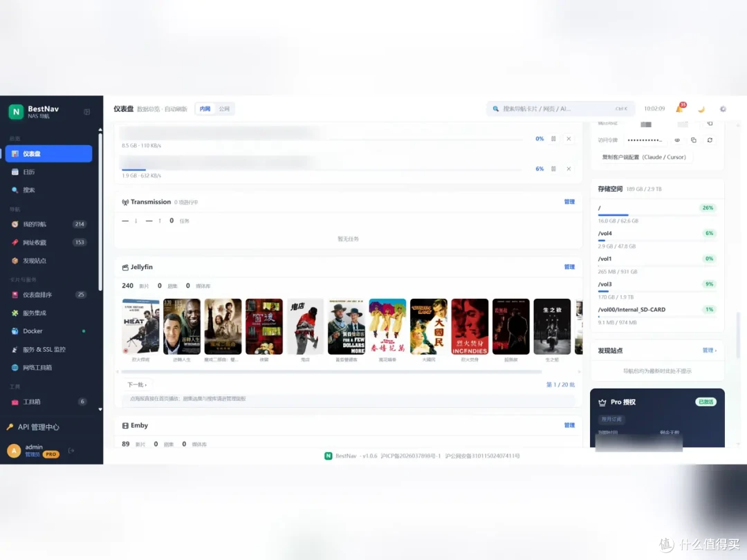Click the 6% download progress bar
Image resolution: width=747 pixels, height=560 pixels.
(x=322, y=170)
